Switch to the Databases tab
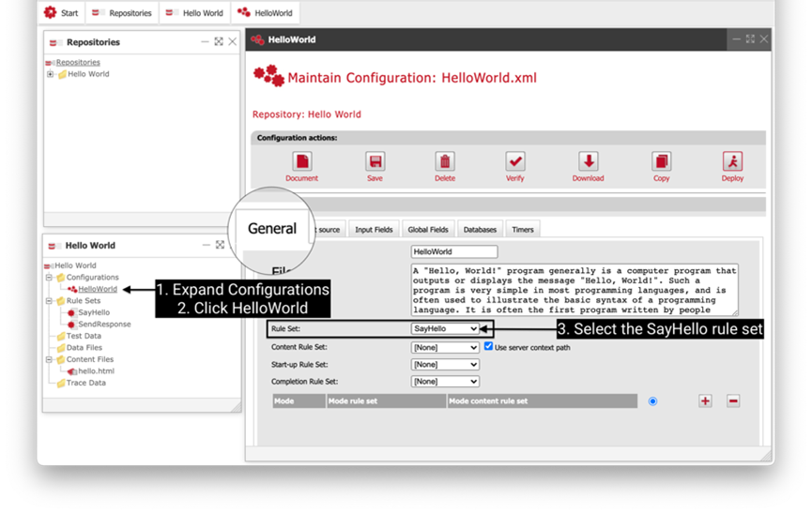Image resolution: width=812 pixels, height=514 pixels. pos(480,230)
